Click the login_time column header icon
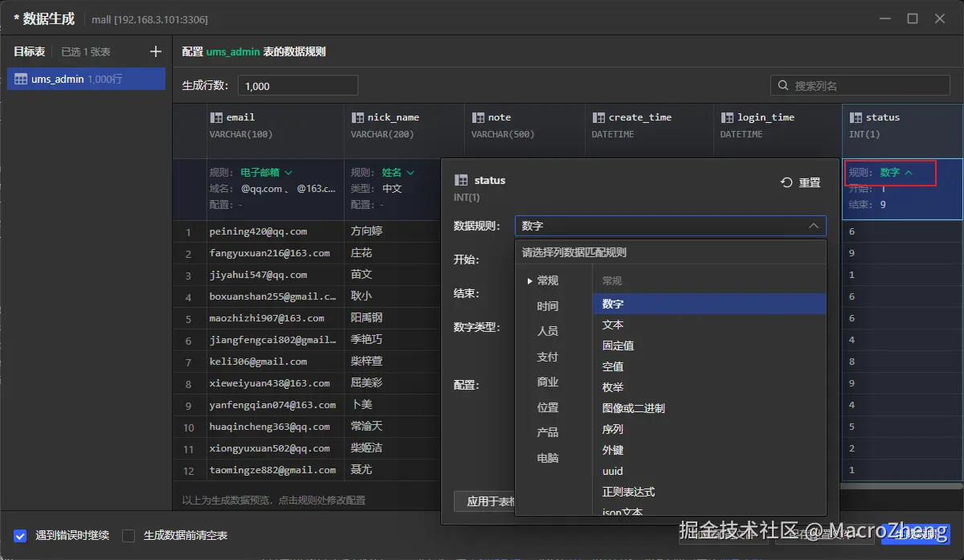This screenshot has width=964, height=560. coord(727,117)
